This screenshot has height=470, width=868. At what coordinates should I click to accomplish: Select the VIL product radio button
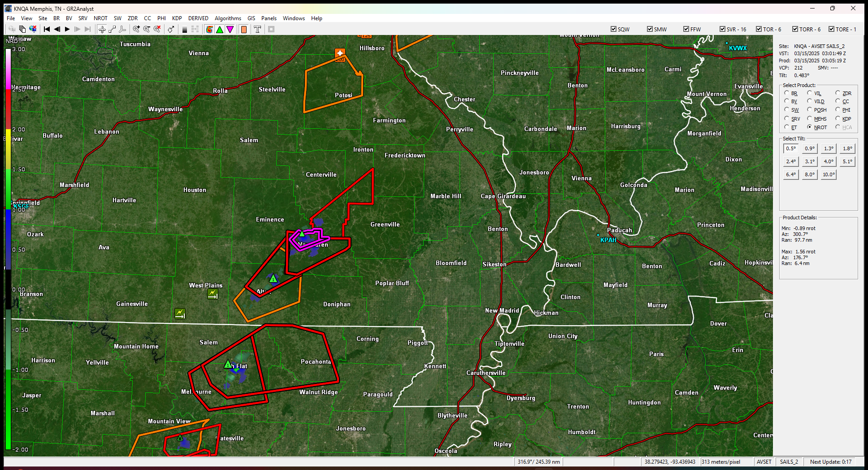point(809,93)
